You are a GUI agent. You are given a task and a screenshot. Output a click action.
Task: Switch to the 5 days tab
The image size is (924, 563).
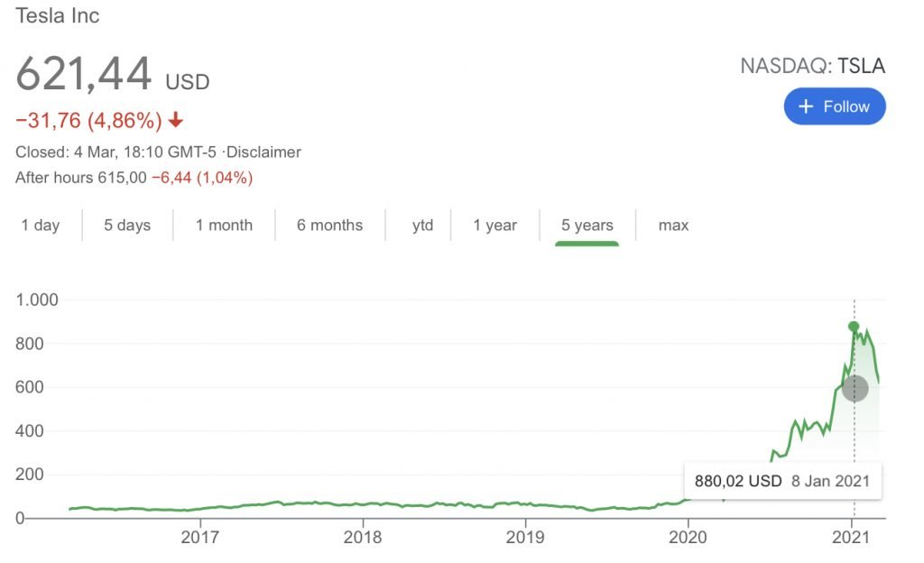(x=127, y=225)
